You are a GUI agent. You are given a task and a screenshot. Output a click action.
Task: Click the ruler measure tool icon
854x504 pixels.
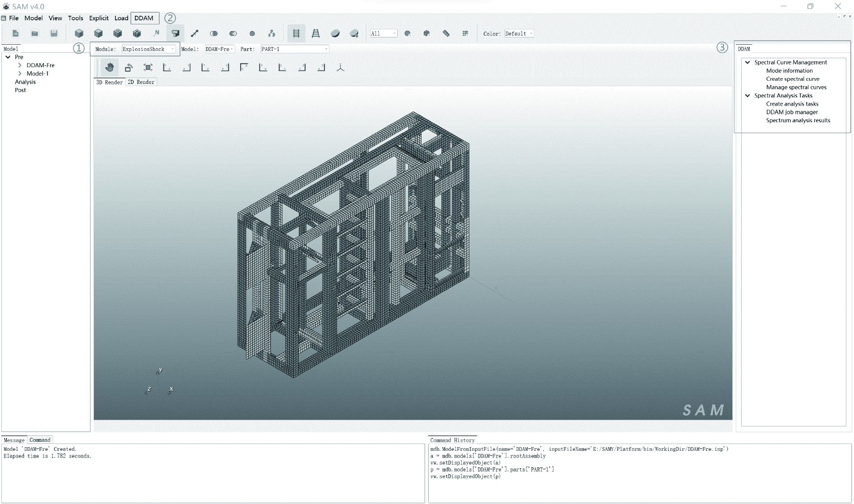[x=446, y=33]
